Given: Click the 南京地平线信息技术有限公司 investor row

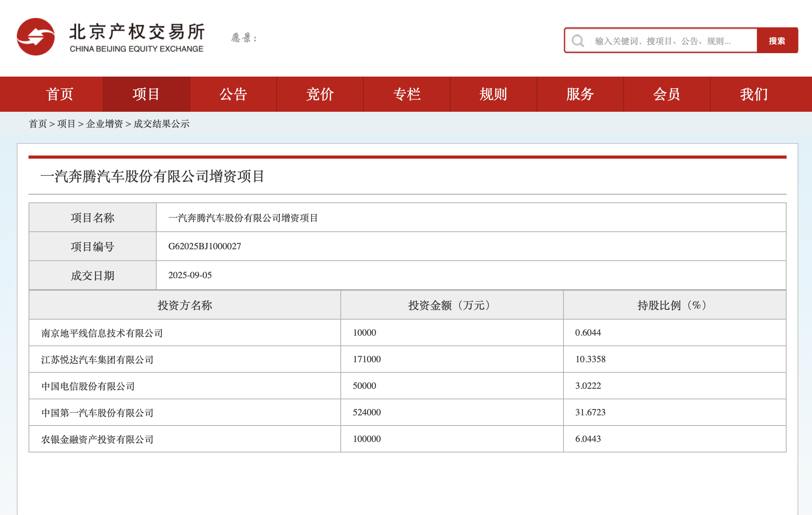Looking at the screenshot, I should coord(102,333).
